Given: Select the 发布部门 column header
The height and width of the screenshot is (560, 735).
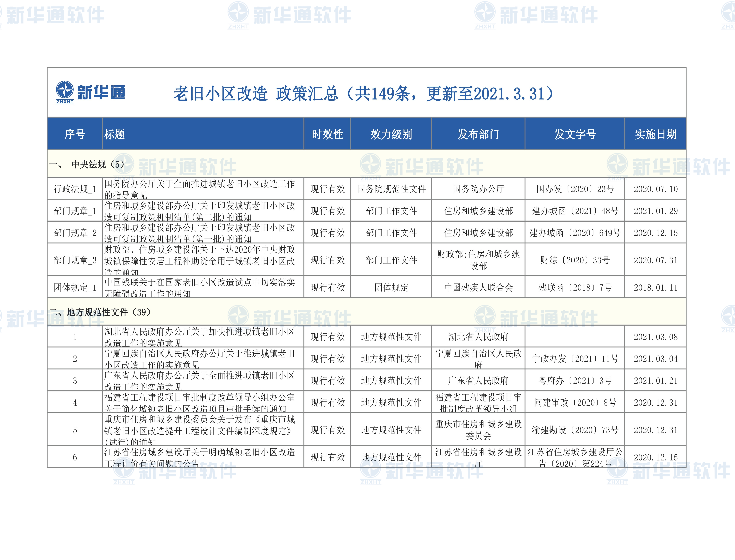Looking at the screenshot, I should coord(478,134).
